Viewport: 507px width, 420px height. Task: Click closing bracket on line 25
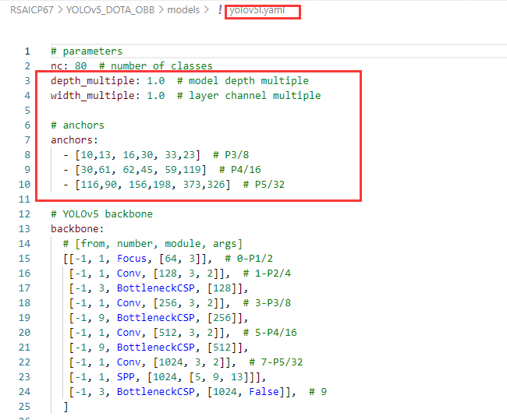(66, 407)
